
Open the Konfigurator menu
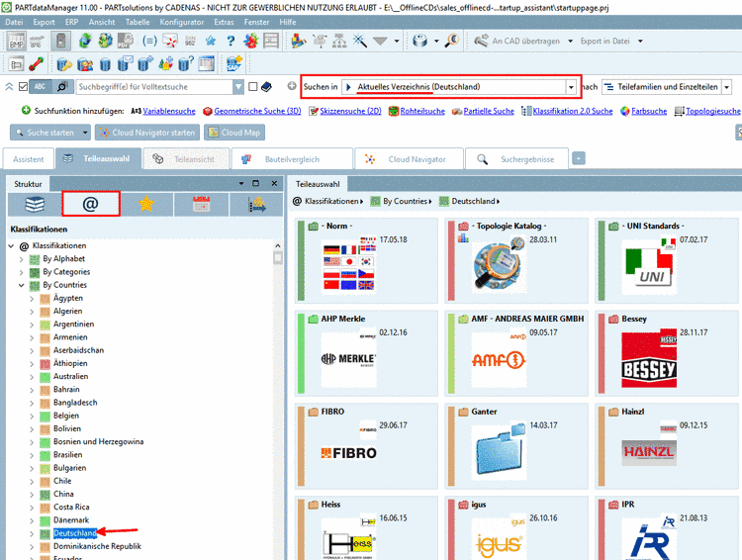tap(182, 22)
